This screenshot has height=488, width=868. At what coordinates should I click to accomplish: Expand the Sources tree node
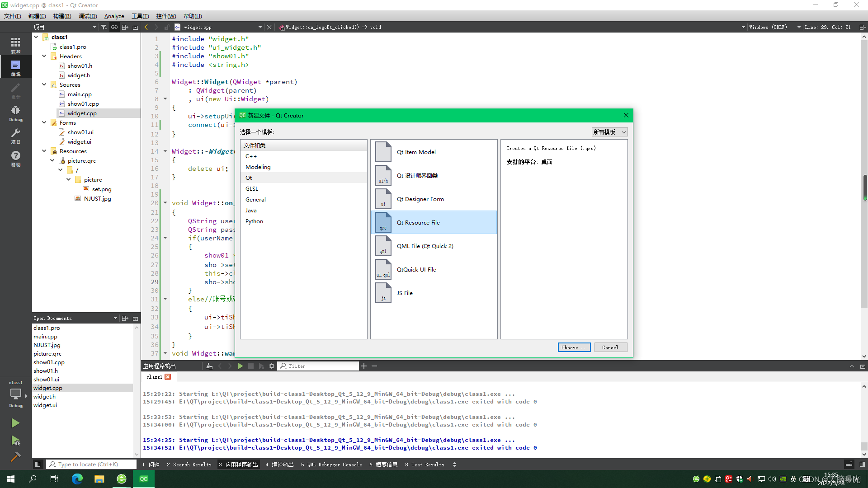tap(45, 84)
